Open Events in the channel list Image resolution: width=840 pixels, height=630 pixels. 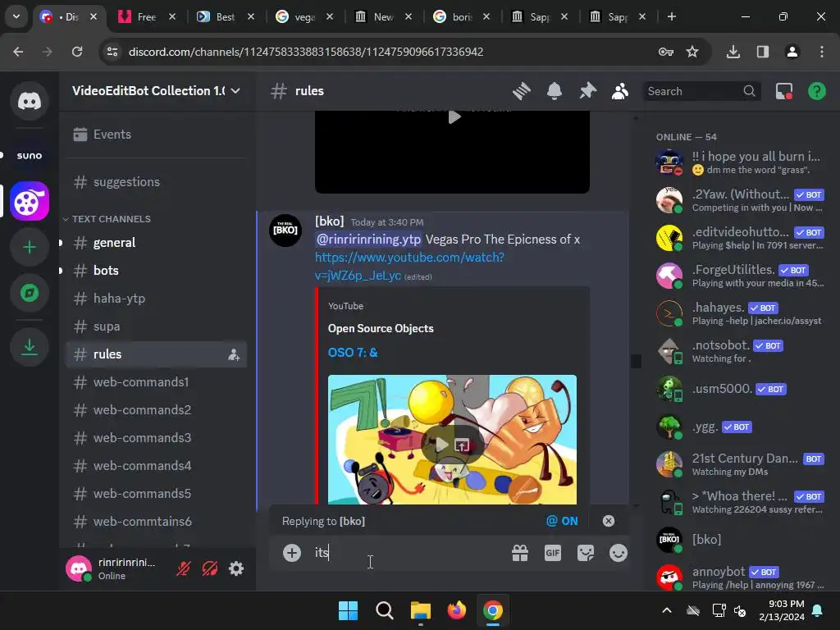point(156,135)
